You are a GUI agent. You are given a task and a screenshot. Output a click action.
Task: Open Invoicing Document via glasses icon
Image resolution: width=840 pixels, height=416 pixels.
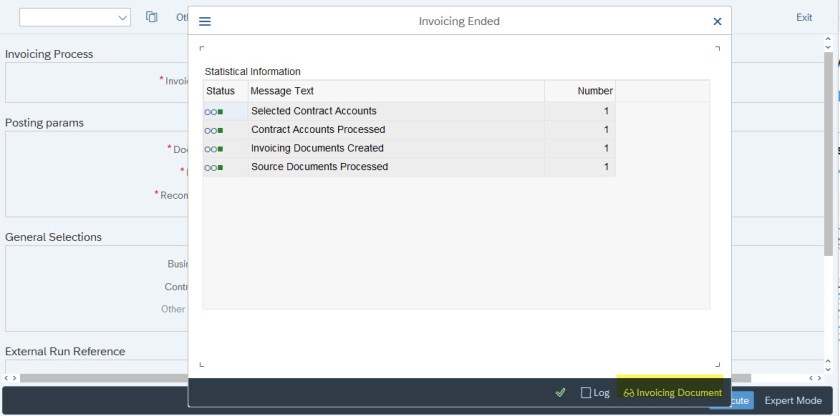tap(629, 393)
